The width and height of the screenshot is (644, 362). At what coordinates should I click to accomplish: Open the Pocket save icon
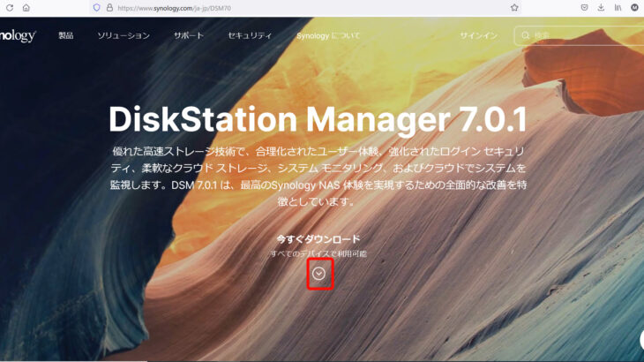click(584, 7)
